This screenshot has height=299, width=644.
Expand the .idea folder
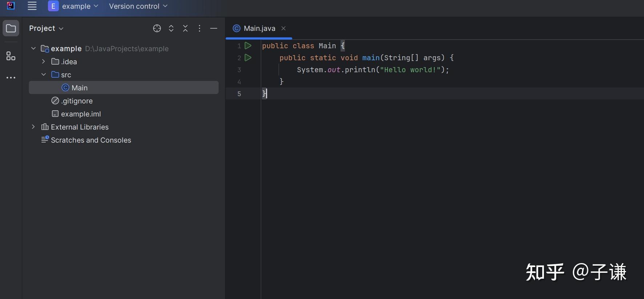[44, 62]
